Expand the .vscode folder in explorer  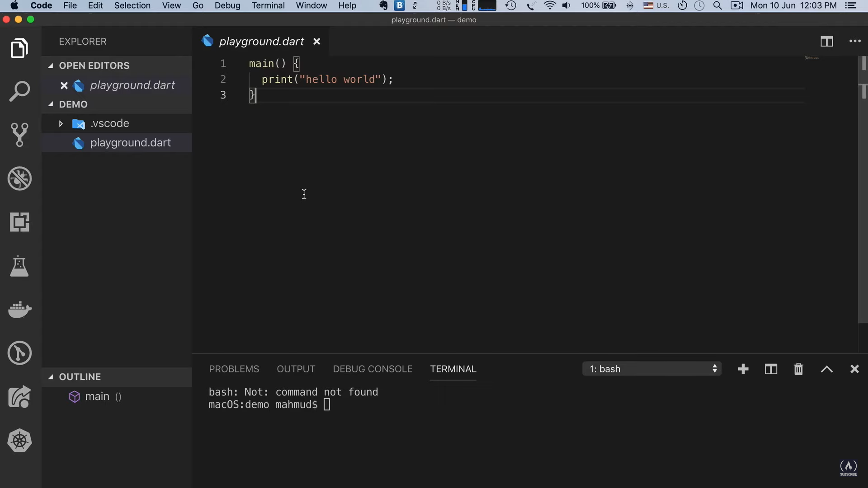60,123
